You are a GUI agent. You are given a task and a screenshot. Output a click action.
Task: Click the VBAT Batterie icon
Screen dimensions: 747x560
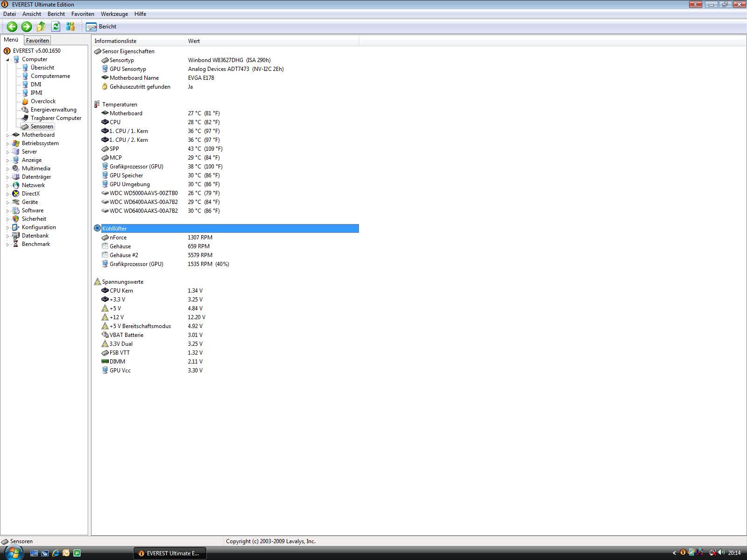click(x=105, y=335)
